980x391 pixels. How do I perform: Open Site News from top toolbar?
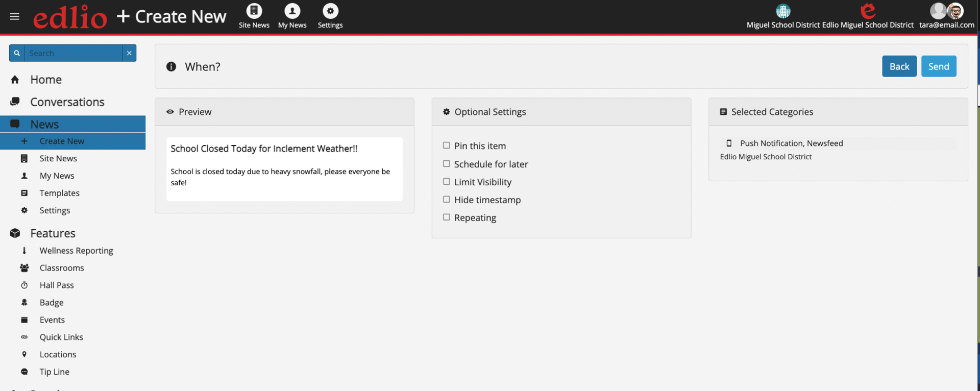pos(254,16)
